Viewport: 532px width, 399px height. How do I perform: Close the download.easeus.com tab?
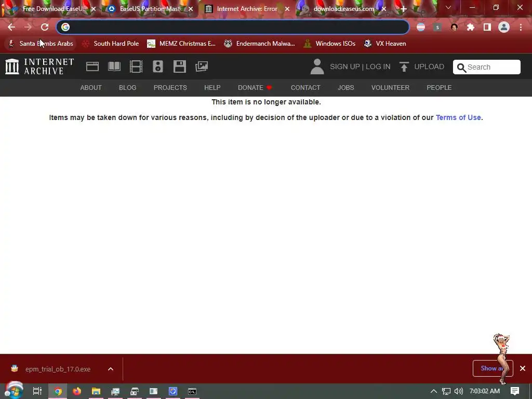pyautogui.click(x=384, y=9)
